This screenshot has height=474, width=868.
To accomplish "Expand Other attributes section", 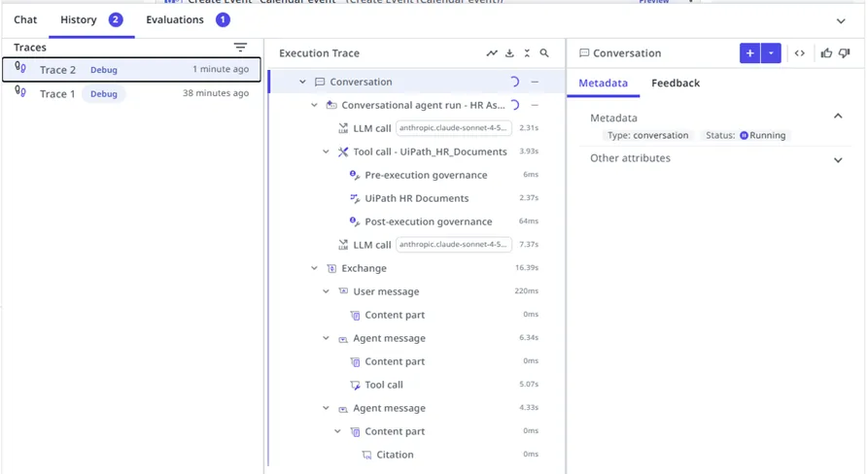I will point(838,160).
